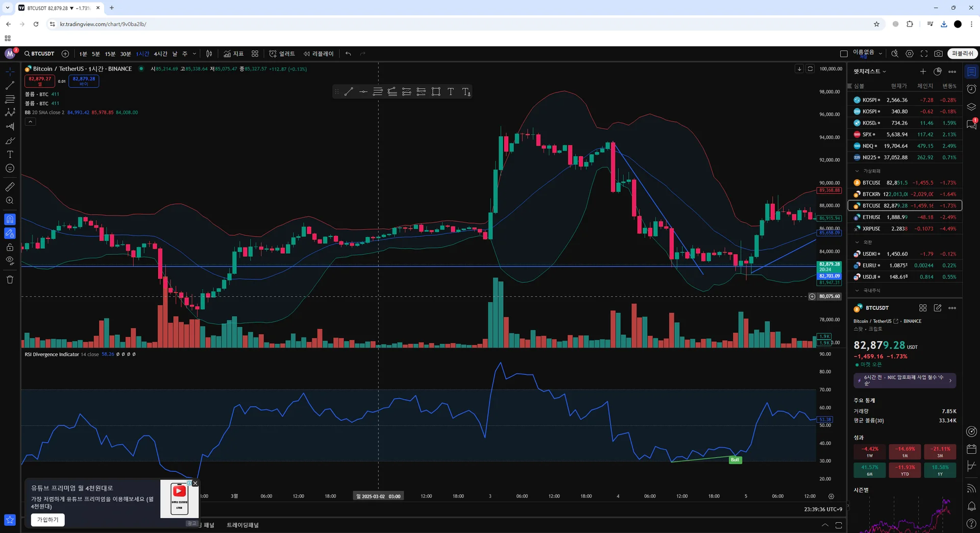The image size is (980, 533).
Task: Open the notifications bell panel
Action: point(971,506)
